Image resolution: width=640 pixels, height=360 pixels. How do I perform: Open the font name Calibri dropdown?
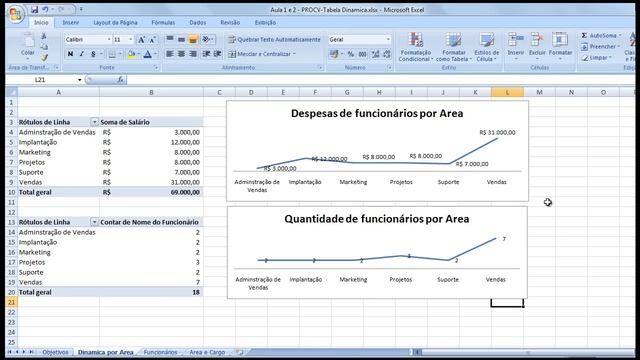[x=109, y=40]
